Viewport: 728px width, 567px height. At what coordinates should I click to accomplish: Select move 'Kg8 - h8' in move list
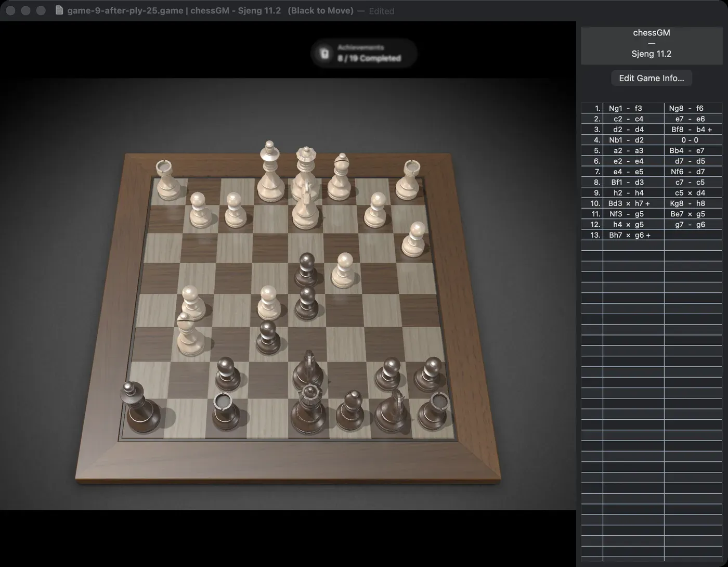tap(687, 203)
